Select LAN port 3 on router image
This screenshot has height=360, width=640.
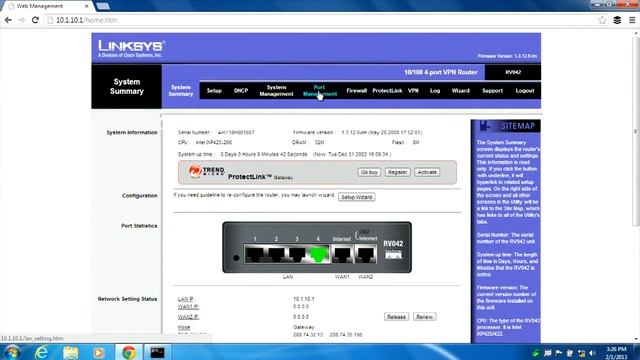[297, 254]
